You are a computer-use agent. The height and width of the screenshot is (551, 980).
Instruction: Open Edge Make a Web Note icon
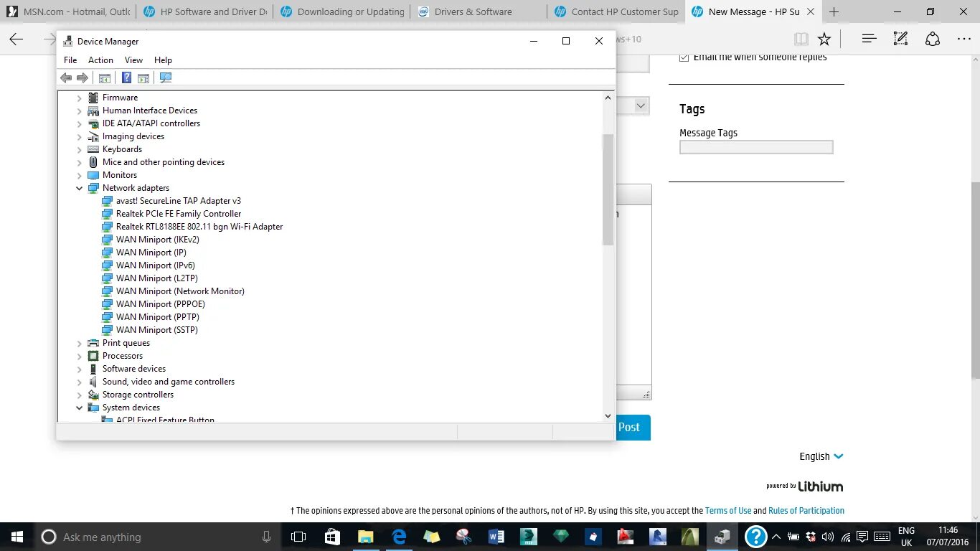coord(901,39)
